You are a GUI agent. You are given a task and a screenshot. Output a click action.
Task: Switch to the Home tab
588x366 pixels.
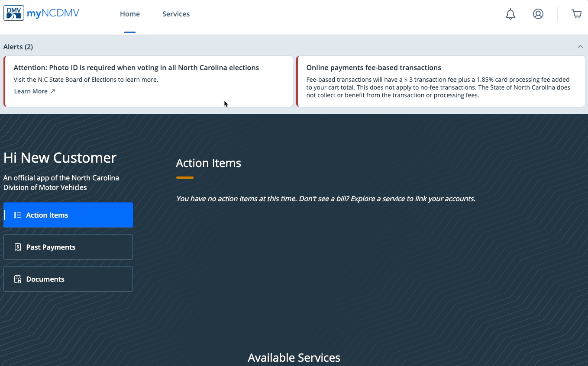click(130, 14)
